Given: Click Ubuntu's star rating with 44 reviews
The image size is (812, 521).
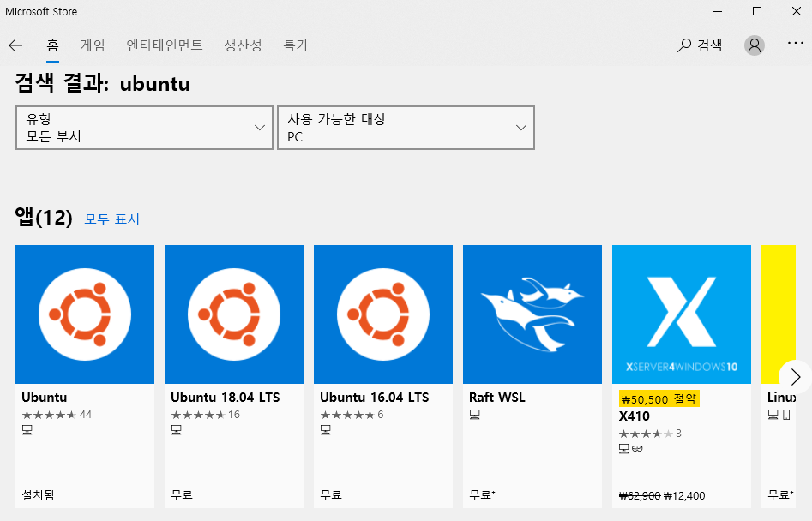Looking at the screenshot, I should point(57,415).
